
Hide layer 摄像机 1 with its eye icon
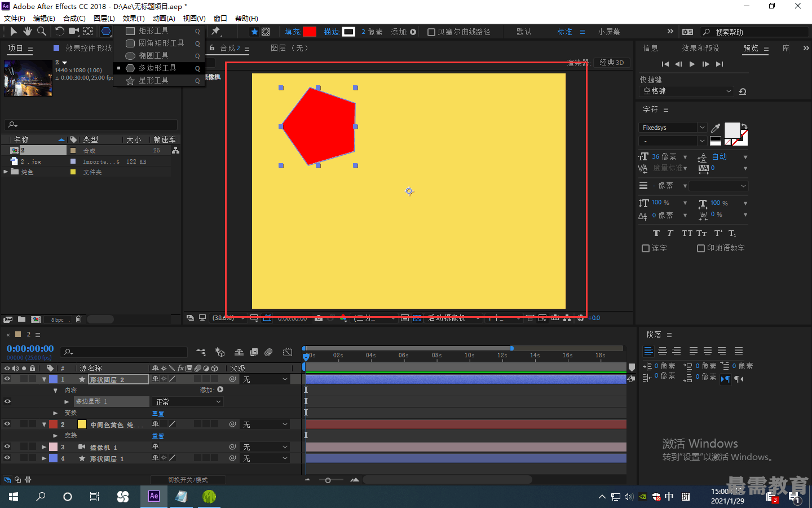coord(7,446)
